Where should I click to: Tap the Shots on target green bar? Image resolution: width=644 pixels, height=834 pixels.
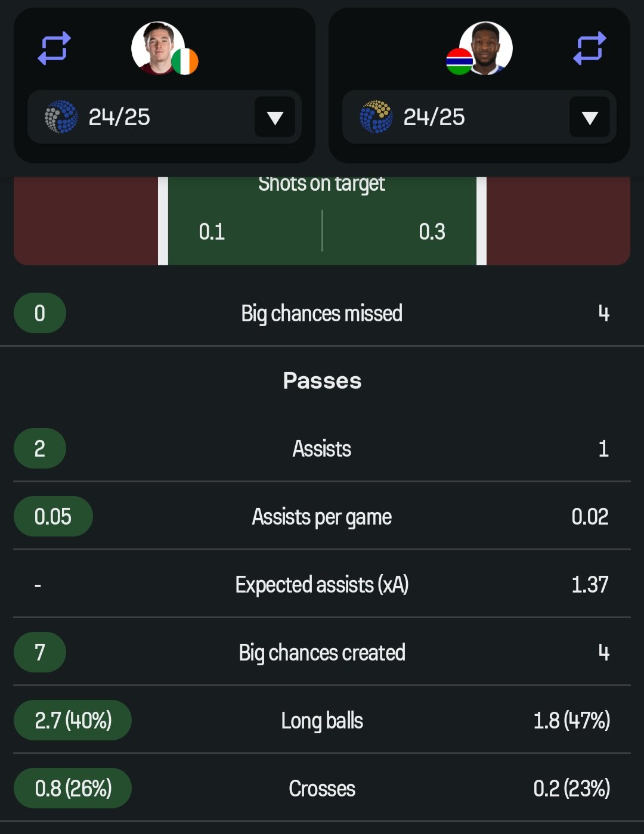point(322,221)
